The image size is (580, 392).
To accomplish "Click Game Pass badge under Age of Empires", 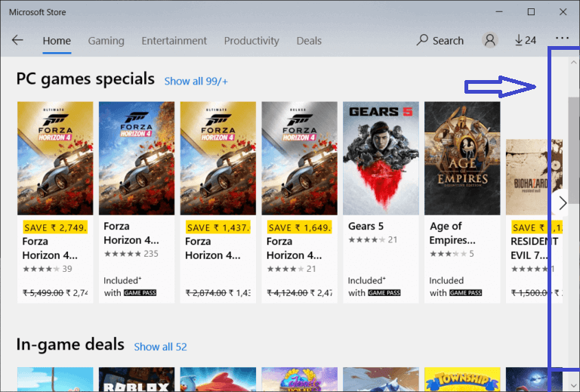I will (x=466, y=293).
